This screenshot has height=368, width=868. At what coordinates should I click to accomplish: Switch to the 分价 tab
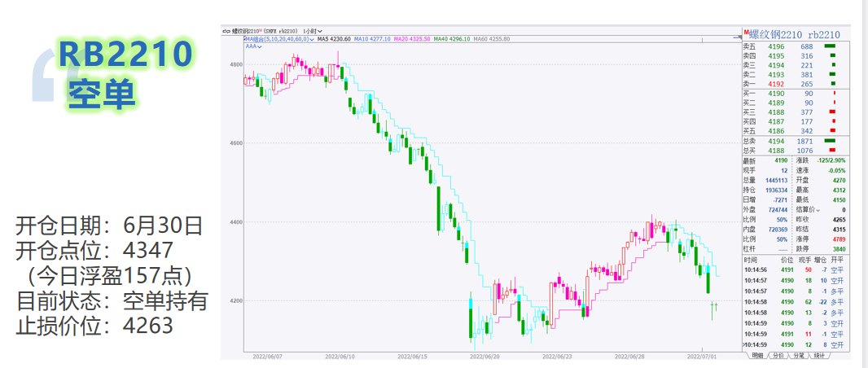pos(778,356)
